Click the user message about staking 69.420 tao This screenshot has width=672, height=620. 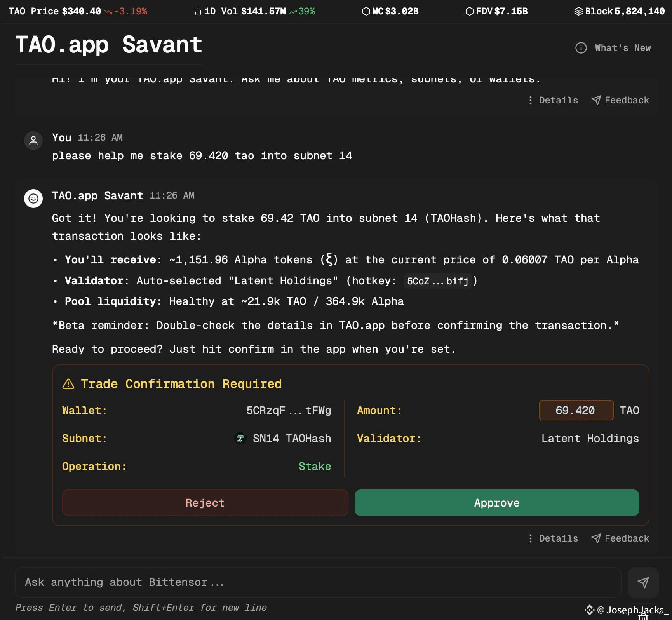coord(202,156)
